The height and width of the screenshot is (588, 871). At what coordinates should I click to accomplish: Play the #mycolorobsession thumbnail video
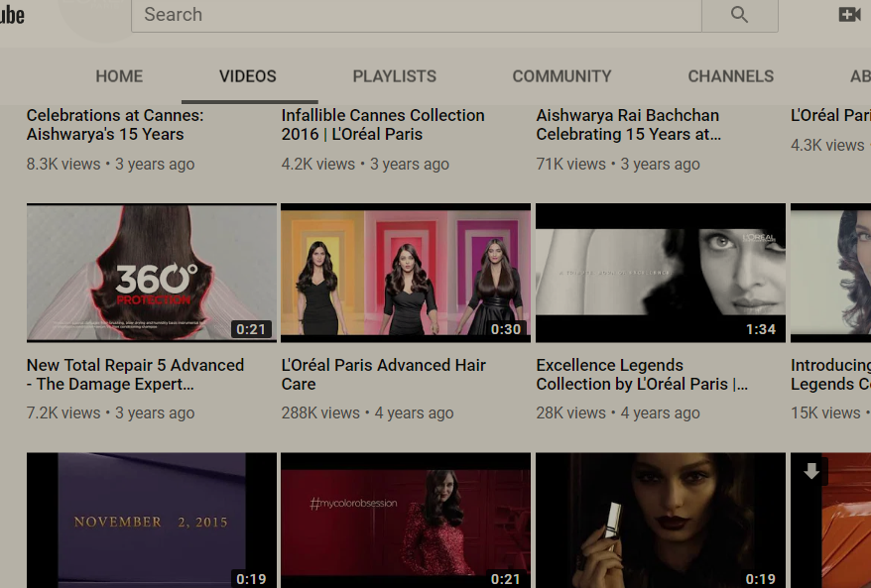406,521
